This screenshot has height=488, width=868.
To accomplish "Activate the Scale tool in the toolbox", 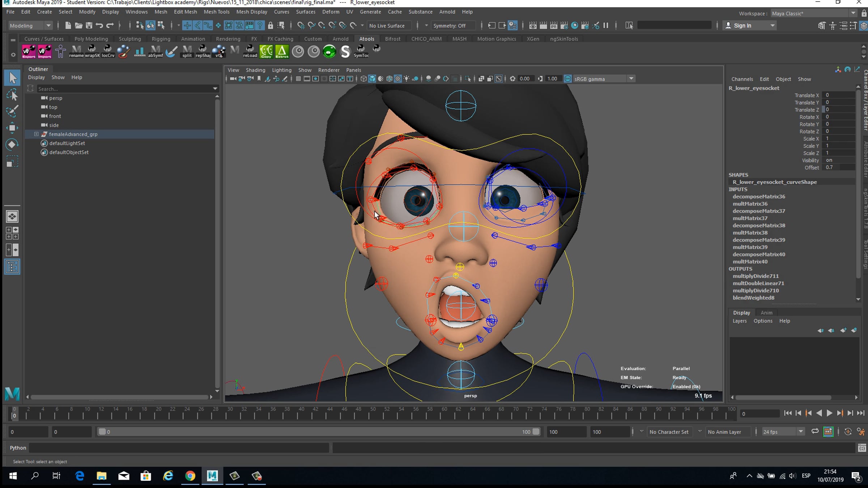I will [x=12, y=161].
